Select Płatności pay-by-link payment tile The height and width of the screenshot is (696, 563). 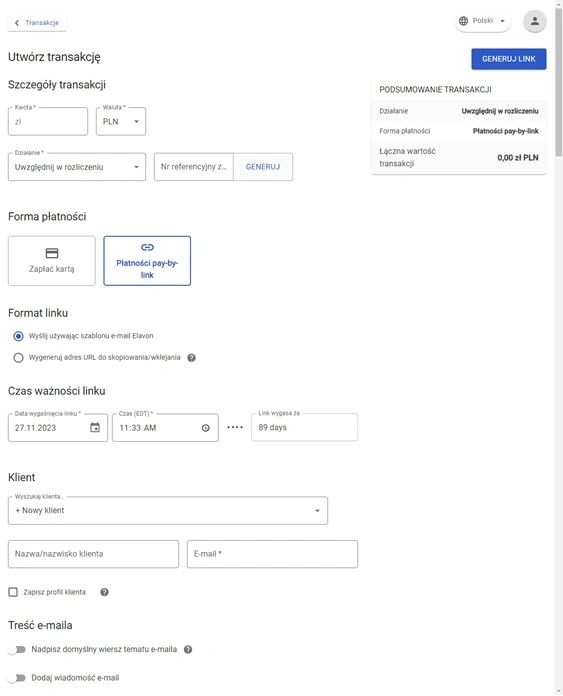[147, 261]
